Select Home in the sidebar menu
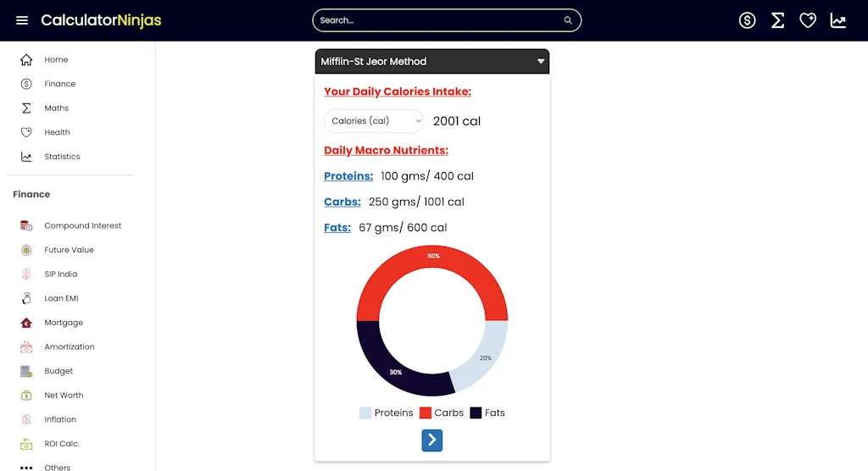 click(x=56, y=60)
